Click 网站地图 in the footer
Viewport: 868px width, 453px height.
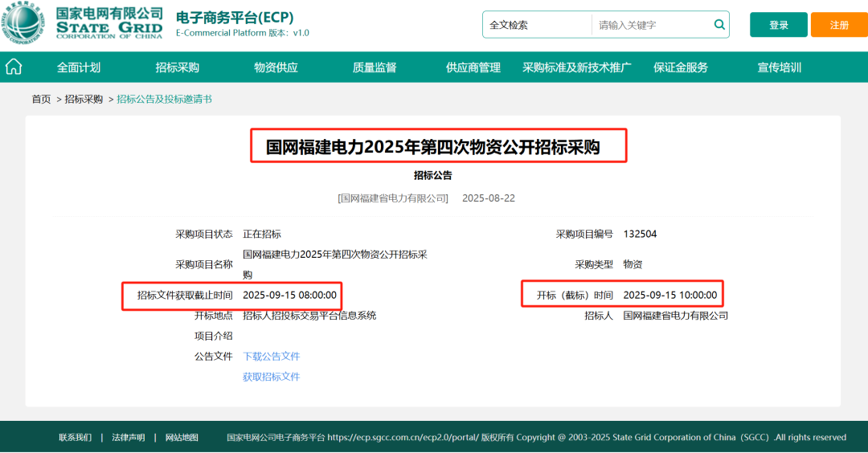pyautogui.click(x=182, y=437)
